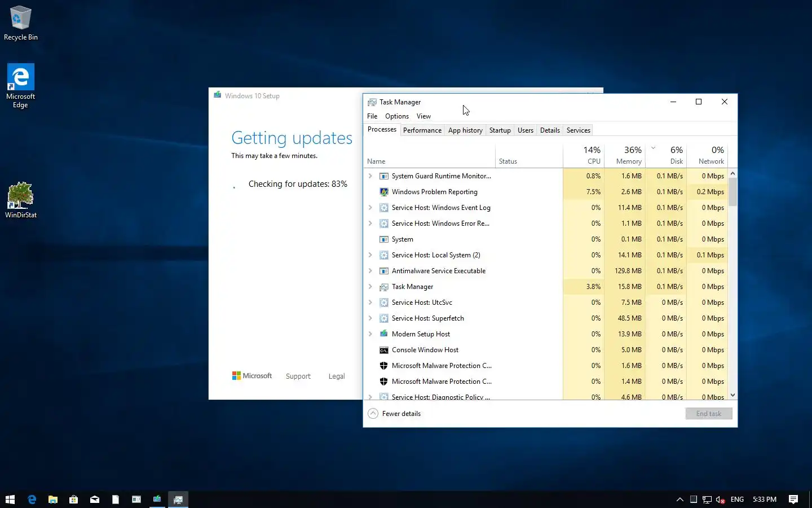Expand Service Host: Windows Event Log
The height and width of the screenshot is (508, 812).
[x=370, y=208]
